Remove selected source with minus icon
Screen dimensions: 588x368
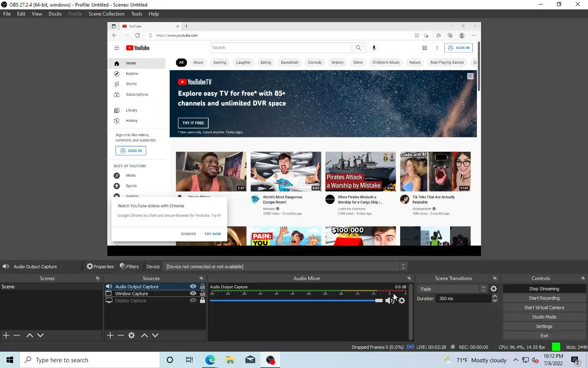(121, 335)
